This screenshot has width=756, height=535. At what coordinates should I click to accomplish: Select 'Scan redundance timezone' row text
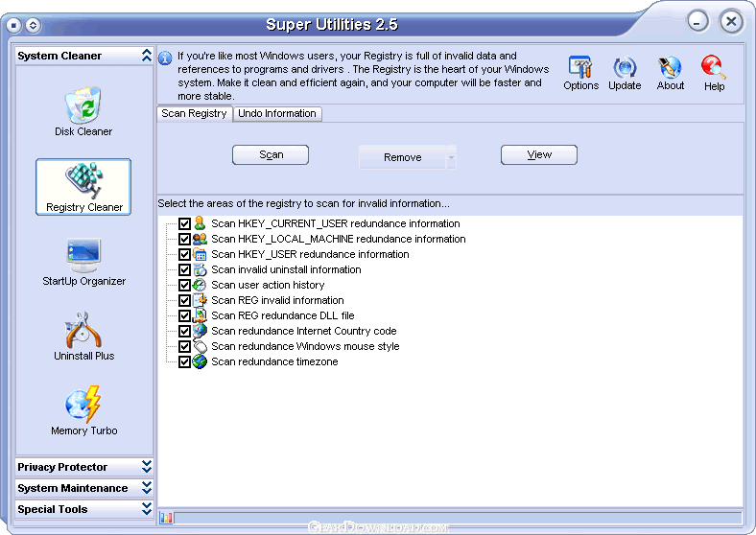[x=274, y=361]
